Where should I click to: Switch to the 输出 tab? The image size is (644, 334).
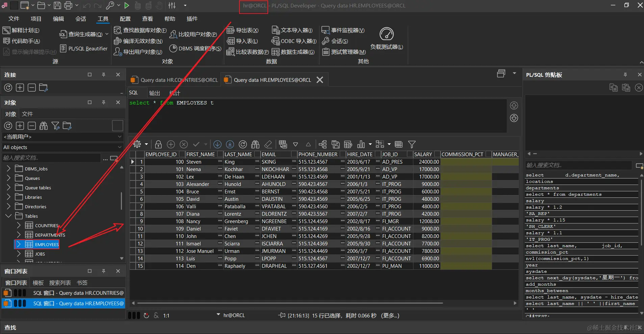[x=155, y=93]
